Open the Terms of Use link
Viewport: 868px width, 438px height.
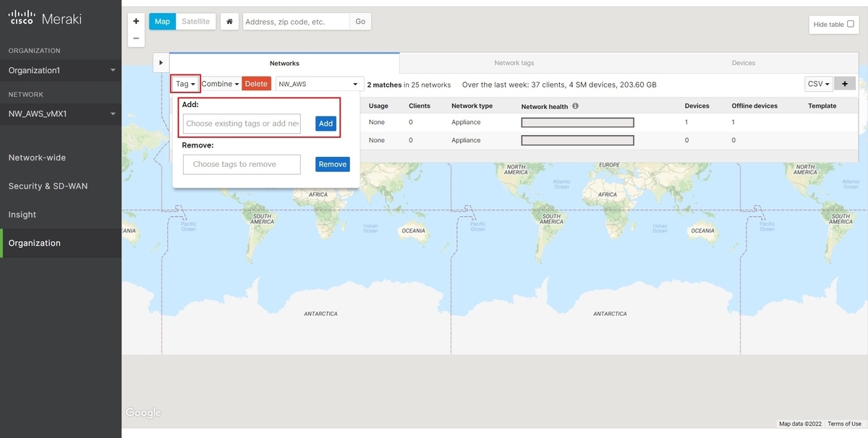tap(844, 424)
